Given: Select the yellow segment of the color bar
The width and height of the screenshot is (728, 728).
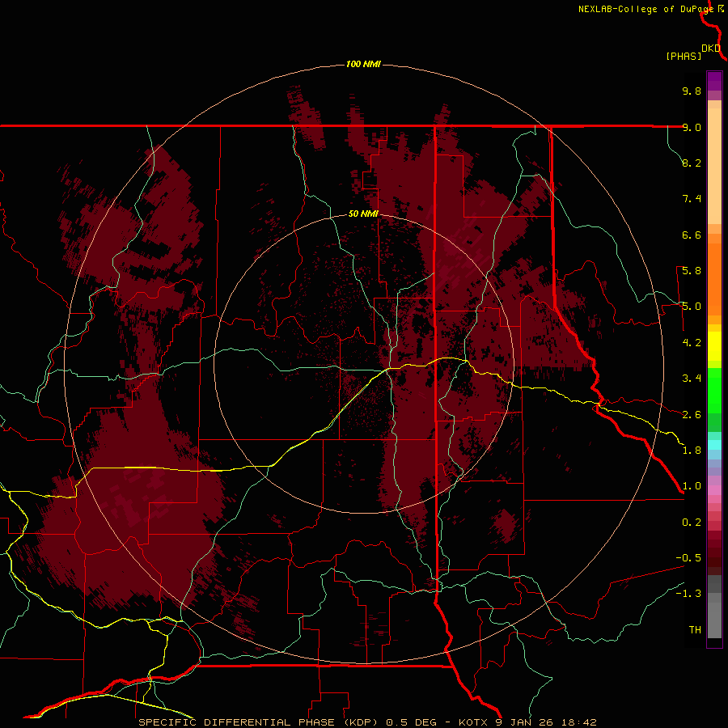Looking at the screenshot, I should pos(714,346).
